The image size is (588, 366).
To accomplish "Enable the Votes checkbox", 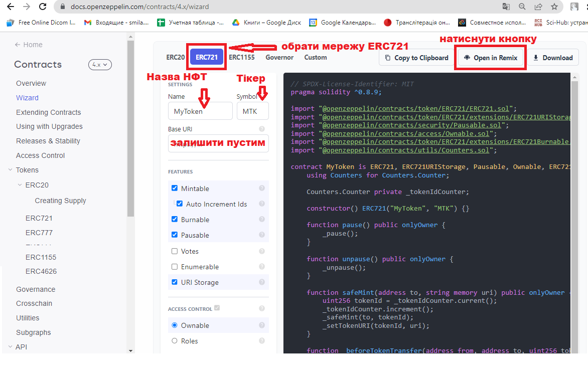I will pos(175,251).
